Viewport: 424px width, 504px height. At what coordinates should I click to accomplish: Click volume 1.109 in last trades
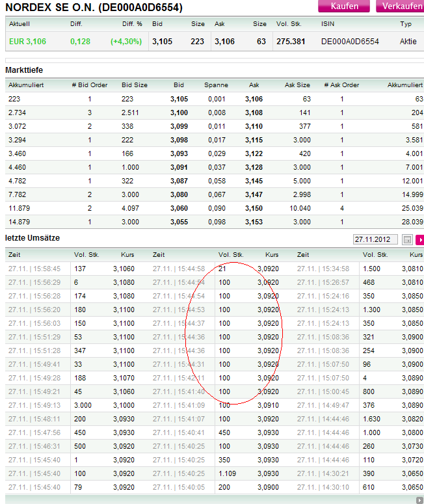coord(227,474)
